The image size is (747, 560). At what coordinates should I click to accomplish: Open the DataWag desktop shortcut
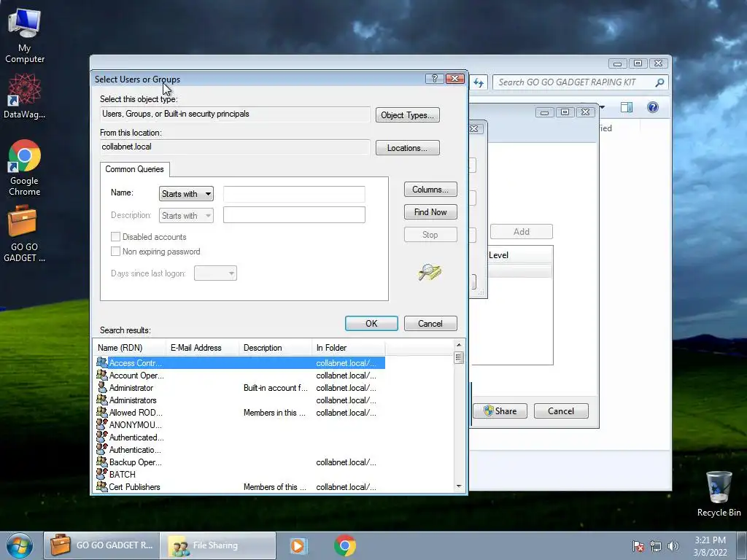24,96
